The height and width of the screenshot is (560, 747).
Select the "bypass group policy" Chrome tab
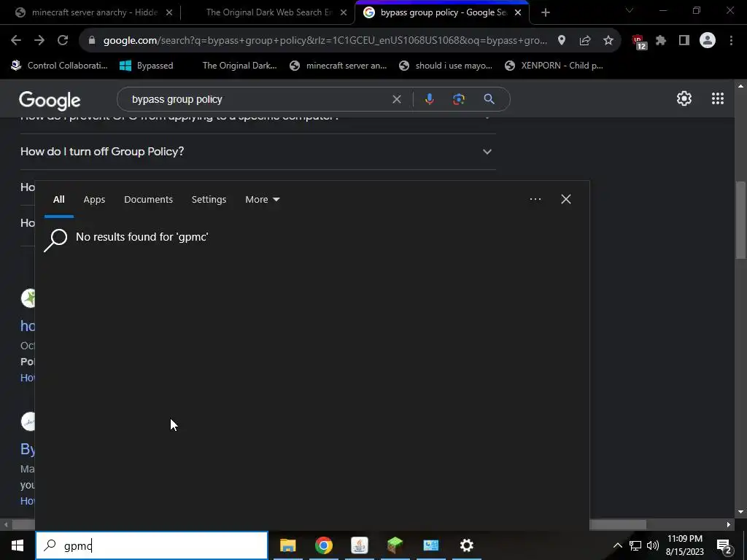(x=443, y=12)
